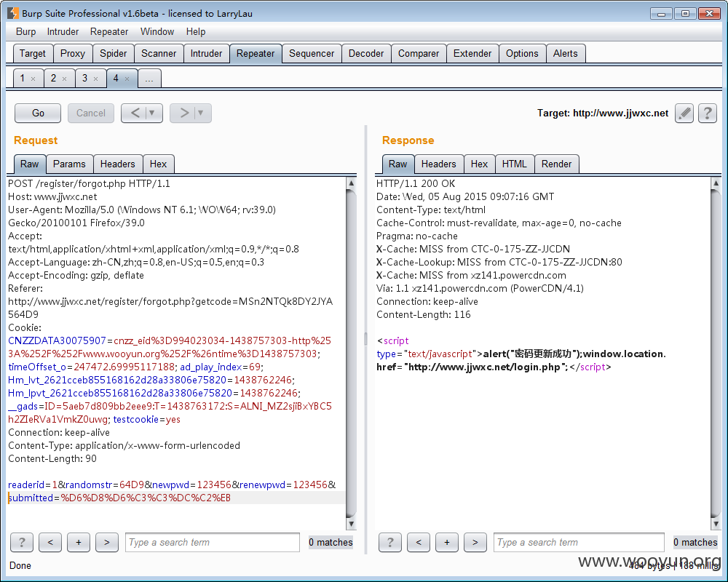Go back to previous request history arrow
The image size is (728, 582).
point(135,113)
